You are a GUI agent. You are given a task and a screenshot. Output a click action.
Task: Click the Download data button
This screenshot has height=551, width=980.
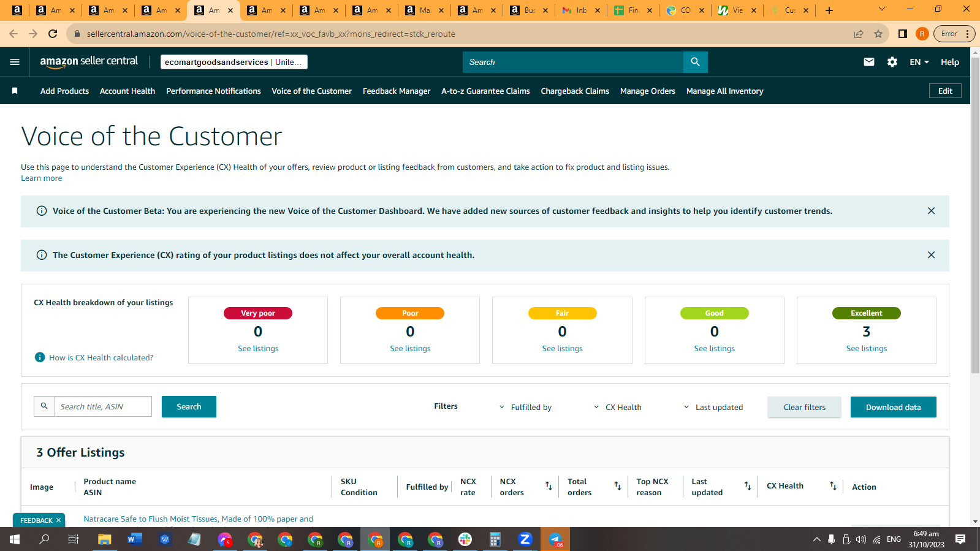[x=893, y=407]
